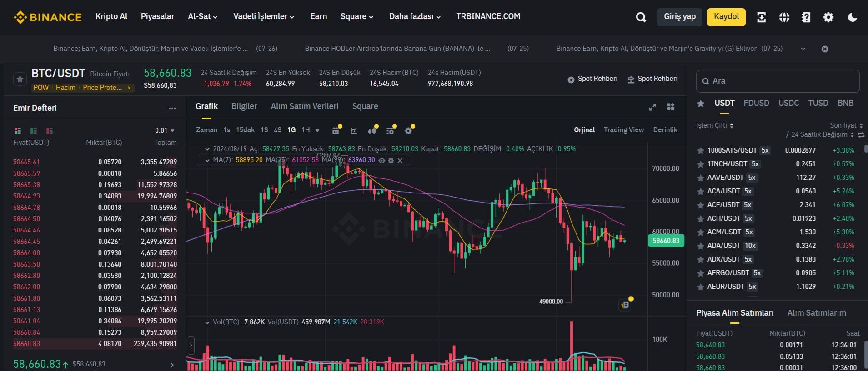Open the Bitcoin Fiyatı link

click(110, 74)
